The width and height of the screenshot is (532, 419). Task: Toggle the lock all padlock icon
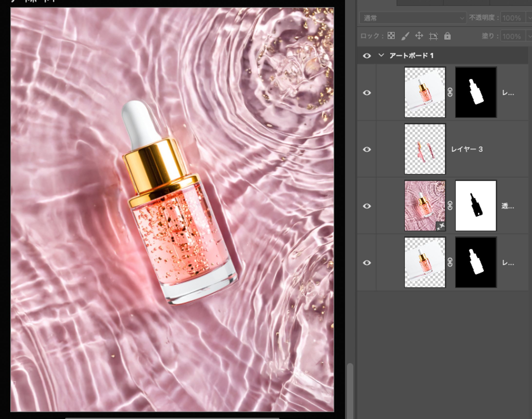[x=447, y=36]
